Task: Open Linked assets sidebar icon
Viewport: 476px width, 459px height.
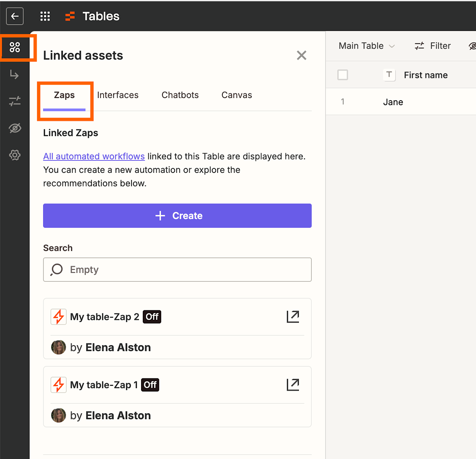Action: (15, 47)
